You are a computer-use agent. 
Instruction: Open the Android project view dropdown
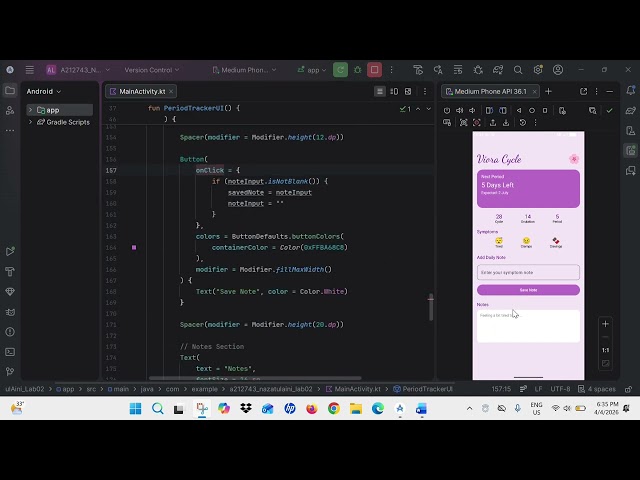[x=44, y=91]
